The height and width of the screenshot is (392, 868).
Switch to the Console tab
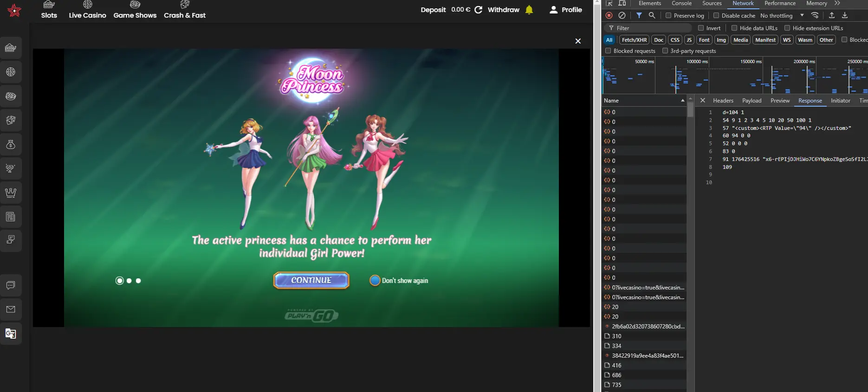(x=681, y=3)
